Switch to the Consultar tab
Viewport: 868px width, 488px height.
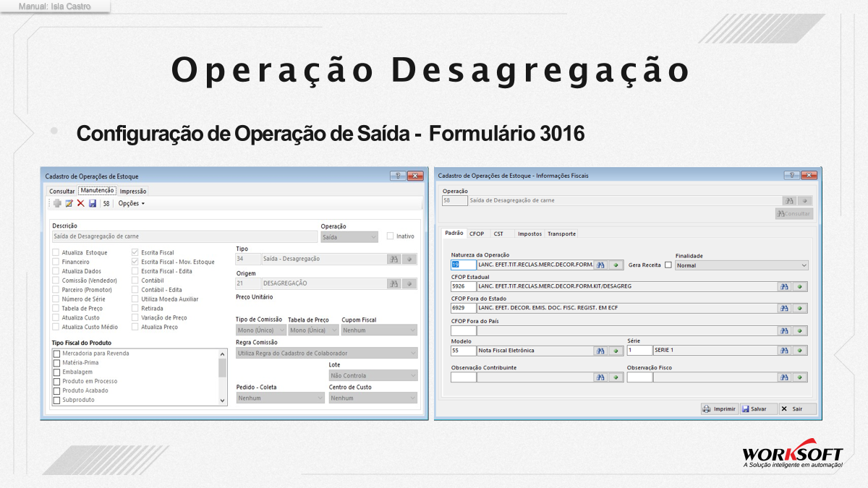click(62, 191)
